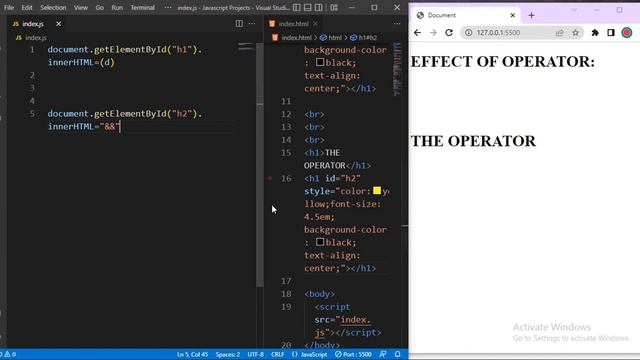
Task: Open the top black color swatch
Action: 320,62
